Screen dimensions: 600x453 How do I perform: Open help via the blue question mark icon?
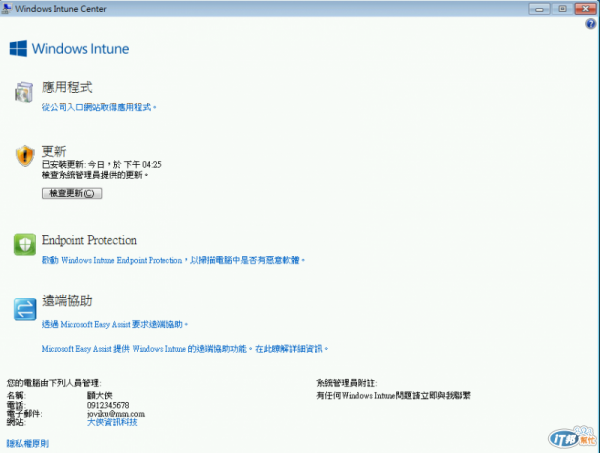point(590,24)
